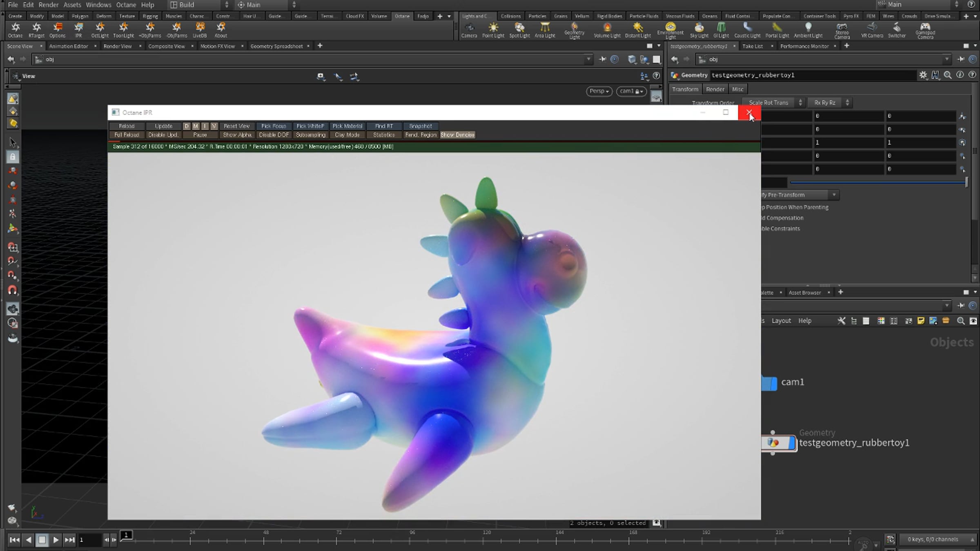Viewport: 980px width, 551px height.
Task: Add an Area Light
Action: click(545, 30)
